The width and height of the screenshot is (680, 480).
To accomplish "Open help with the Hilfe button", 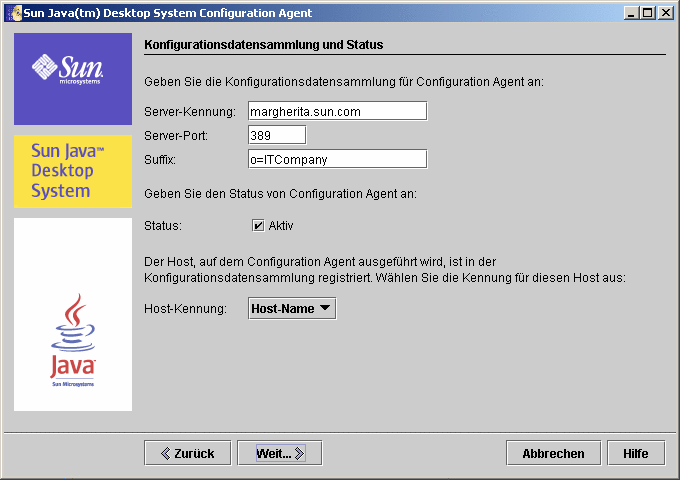I will coord(636,453).
